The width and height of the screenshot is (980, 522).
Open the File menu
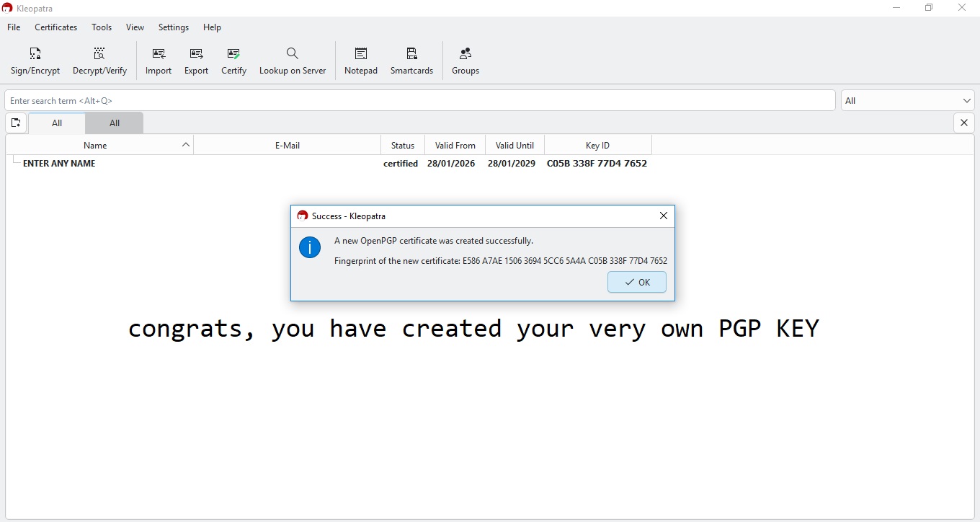pyautogui.click(x=14, y=27)
